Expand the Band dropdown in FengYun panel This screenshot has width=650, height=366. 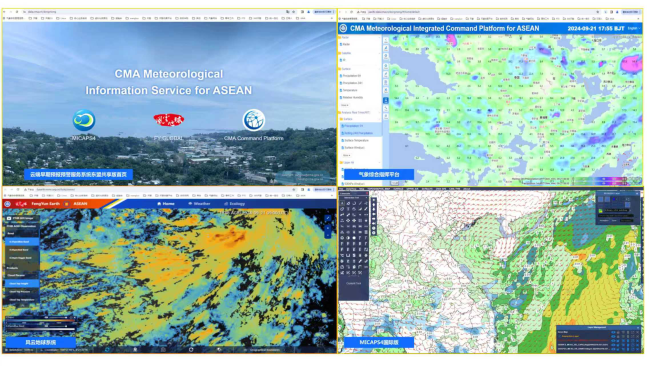(22, 233)
